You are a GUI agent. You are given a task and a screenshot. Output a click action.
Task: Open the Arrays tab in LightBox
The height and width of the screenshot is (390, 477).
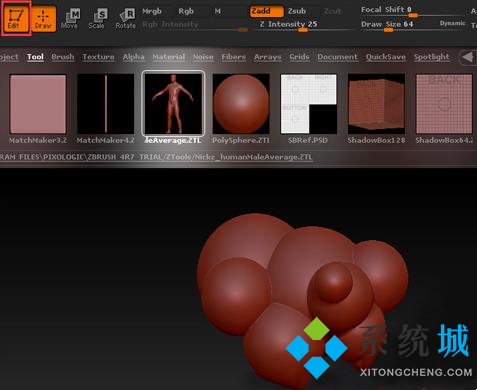click(268, 57)
